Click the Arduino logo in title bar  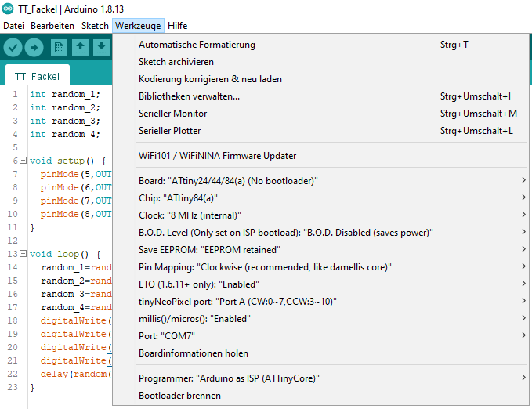[x=8, y=9]
